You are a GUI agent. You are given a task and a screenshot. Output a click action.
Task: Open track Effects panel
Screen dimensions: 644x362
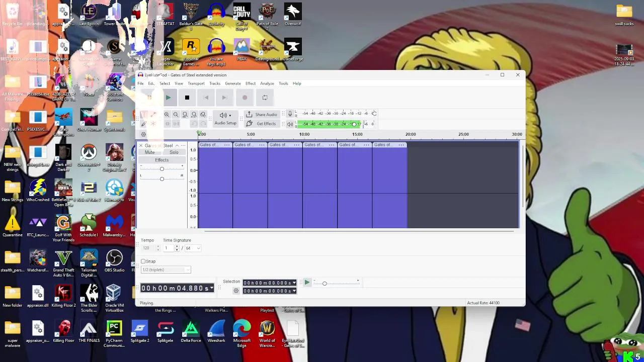tap(162, 160)
